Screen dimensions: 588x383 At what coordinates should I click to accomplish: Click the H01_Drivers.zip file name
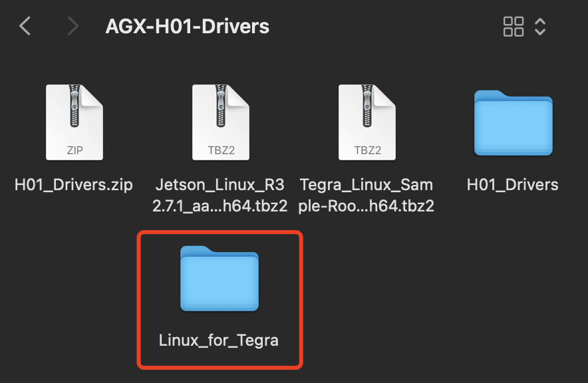pos(74,185)
